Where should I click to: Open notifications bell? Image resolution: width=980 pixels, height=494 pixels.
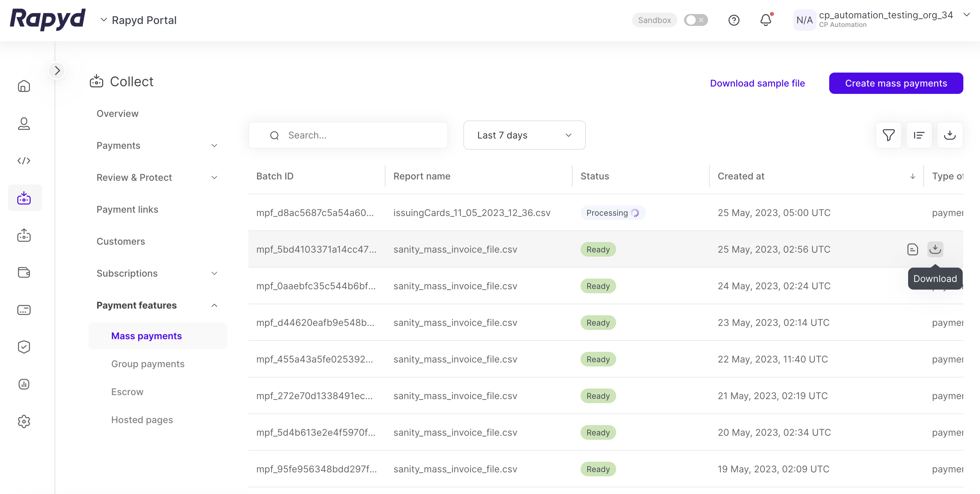pyautogui.click(x=765, y=20)
